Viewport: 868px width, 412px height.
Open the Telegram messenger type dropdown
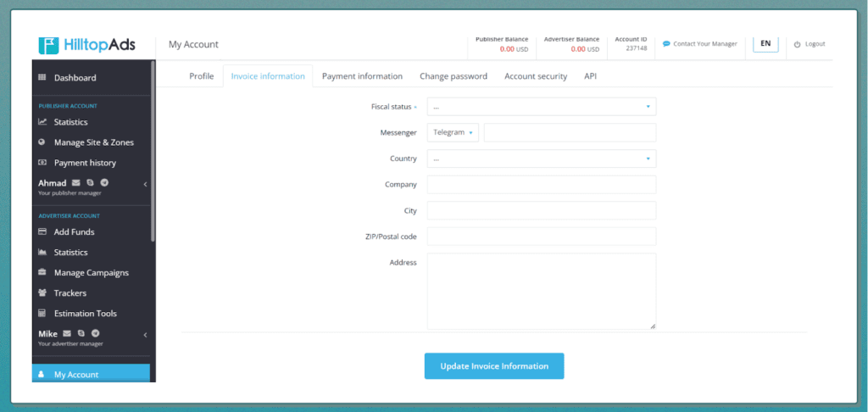click(453, 133)
